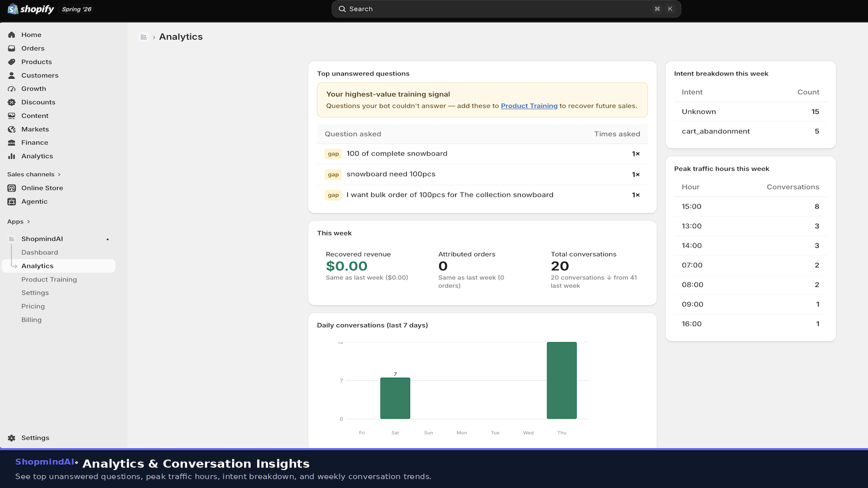Expand the Apps section chevron
The width and height of the screenshot is (868, 488).
point(28,222)
